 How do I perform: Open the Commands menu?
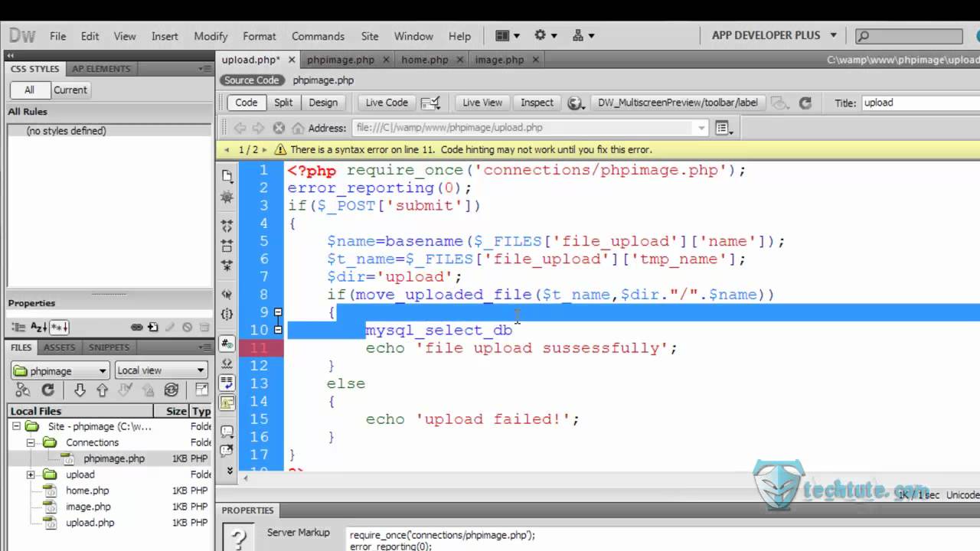click(x=318, y=36)
